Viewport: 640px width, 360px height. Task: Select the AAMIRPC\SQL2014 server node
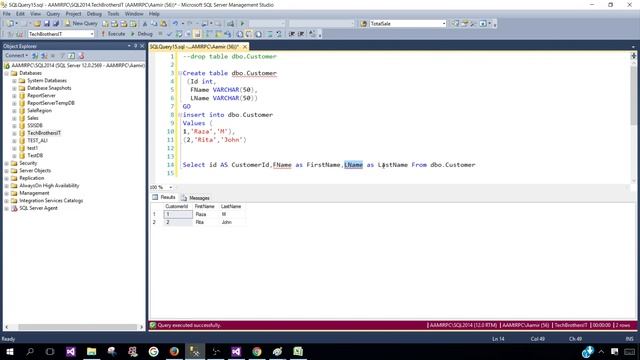[x=78, y=65]
